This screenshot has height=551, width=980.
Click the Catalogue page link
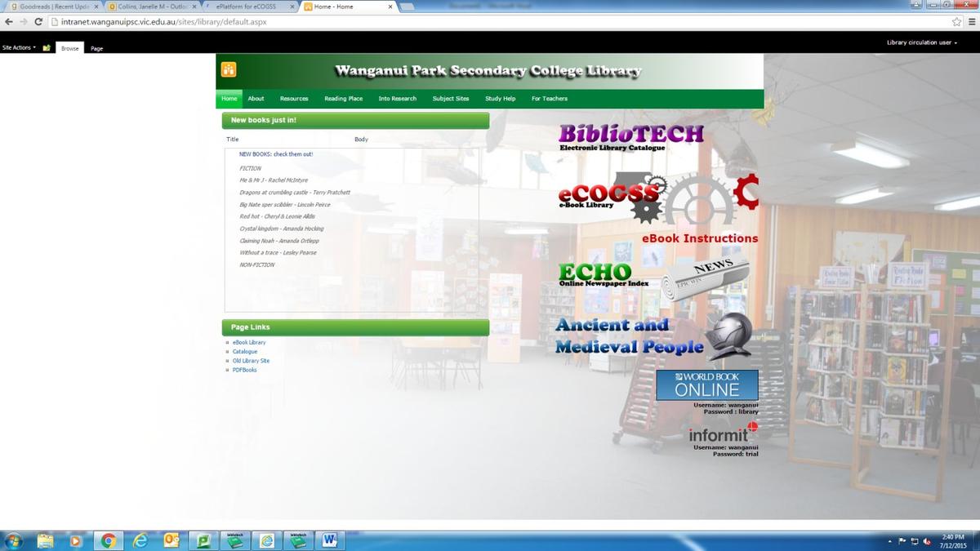point(245,352)
